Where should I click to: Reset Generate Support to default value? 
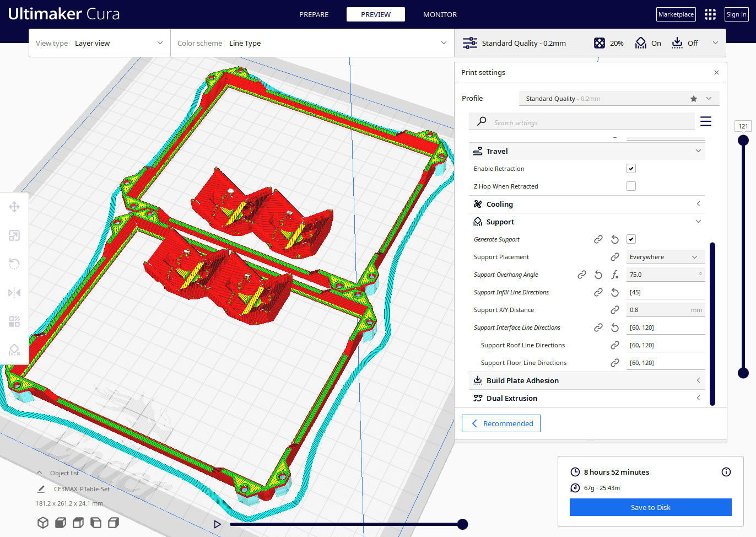click(615, 239)
